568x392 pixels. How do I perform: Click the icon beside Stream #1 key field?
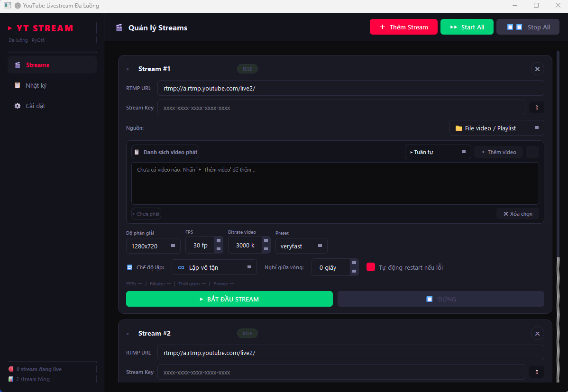click(x=536, y=108)
